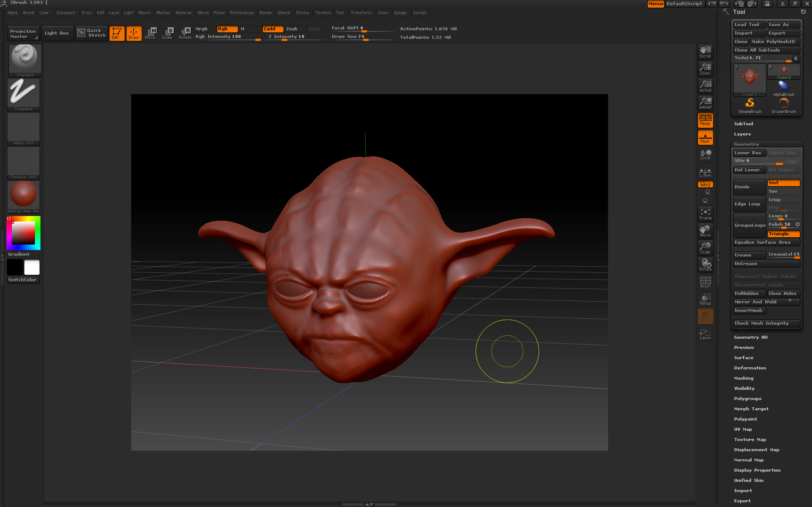Click the AAHalf icon

tap(705, 103)
